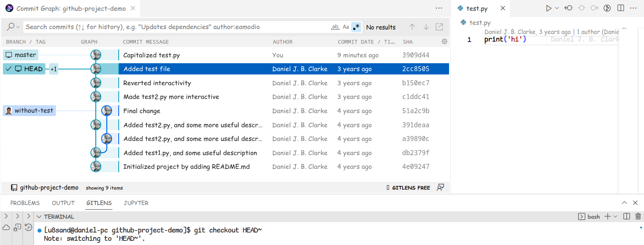The height and width of the screenshot is (245, 644).
Task: Open the JUPYTER panel tab
Action: (x=136, y=203)
